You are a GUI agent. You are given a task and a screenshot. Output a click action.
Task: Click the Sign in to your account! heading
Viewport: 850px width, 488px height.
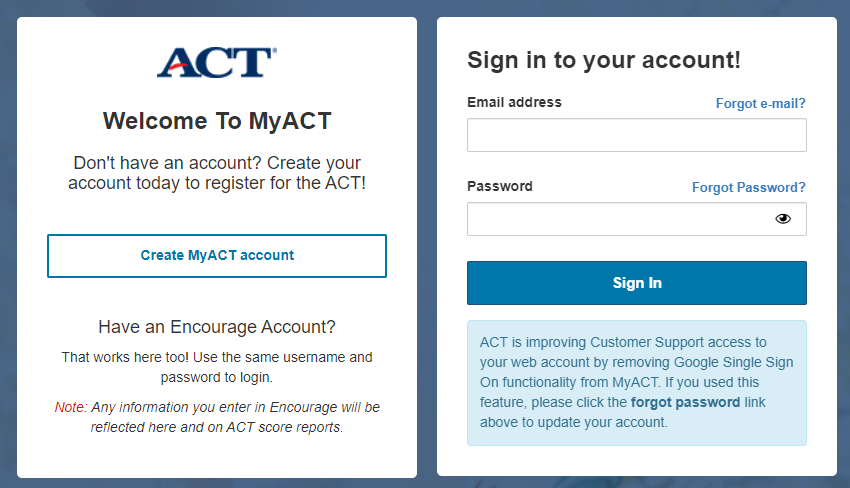(604, 60)
